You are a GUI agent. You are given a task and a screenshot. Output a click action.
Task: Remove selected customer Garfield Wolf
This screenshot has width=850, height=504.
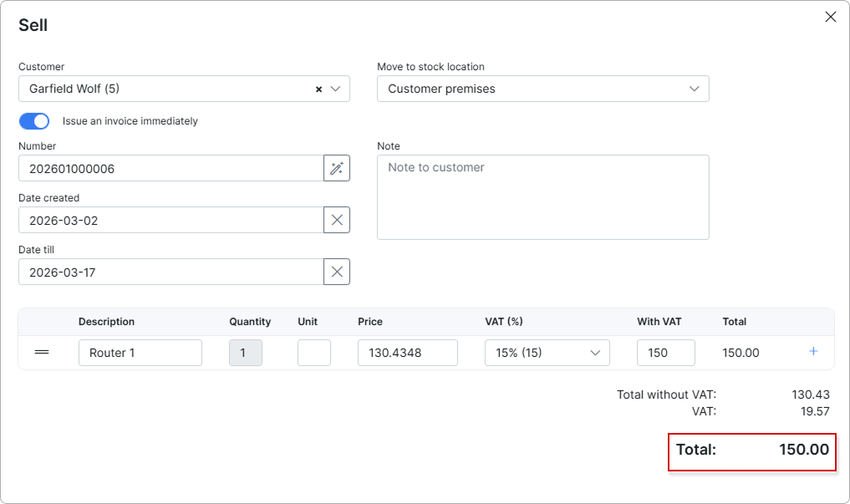(x=318, y=89)
